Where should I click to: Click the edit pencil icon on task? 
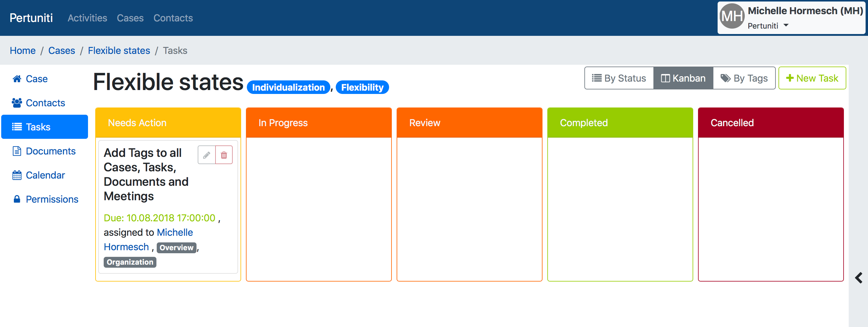click(x=206, y=155)
